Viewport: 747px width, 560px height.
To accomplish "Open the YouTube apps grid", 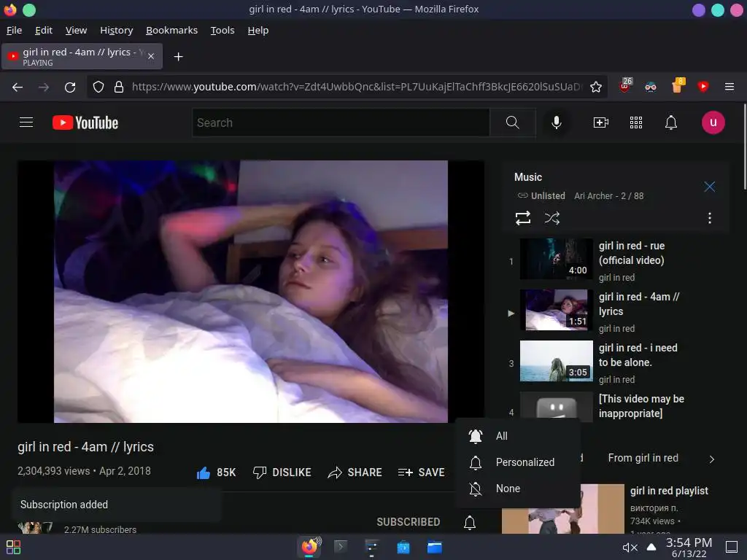I will [636, 122].
